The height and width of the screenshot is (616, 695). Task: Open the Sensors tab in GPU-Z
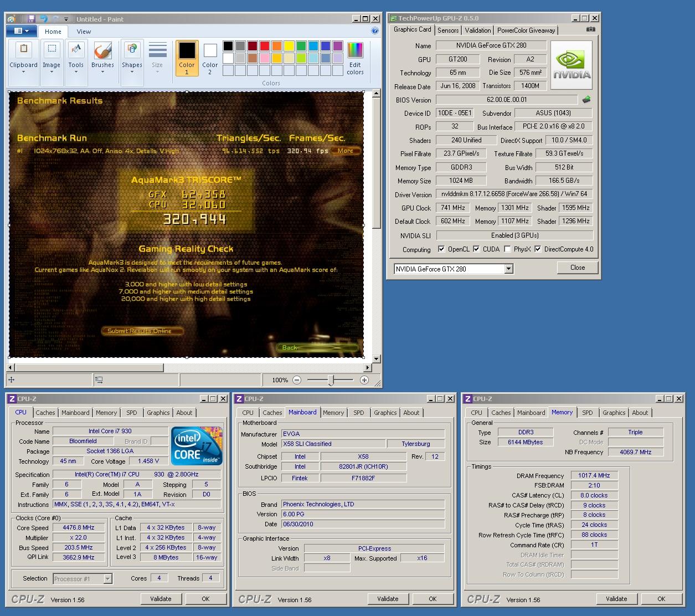coord(448,30)
